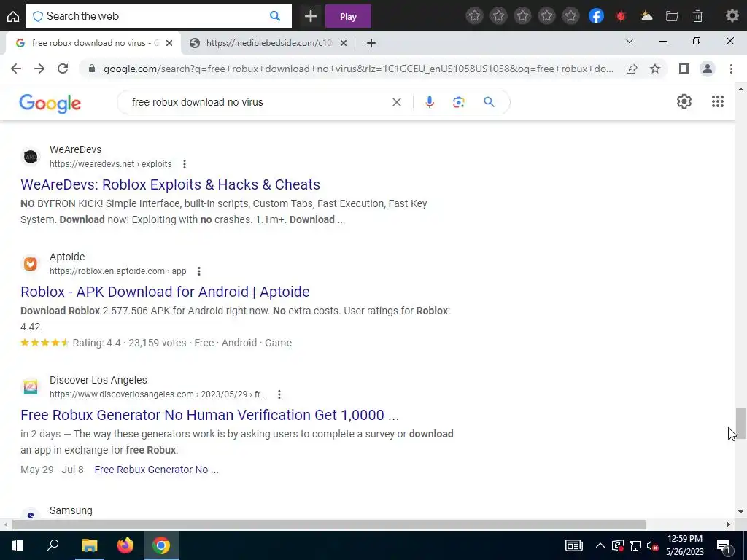Search icon in 'Search the web' box
The width and height of the screenshot is (747, 560).
point(275,16)
